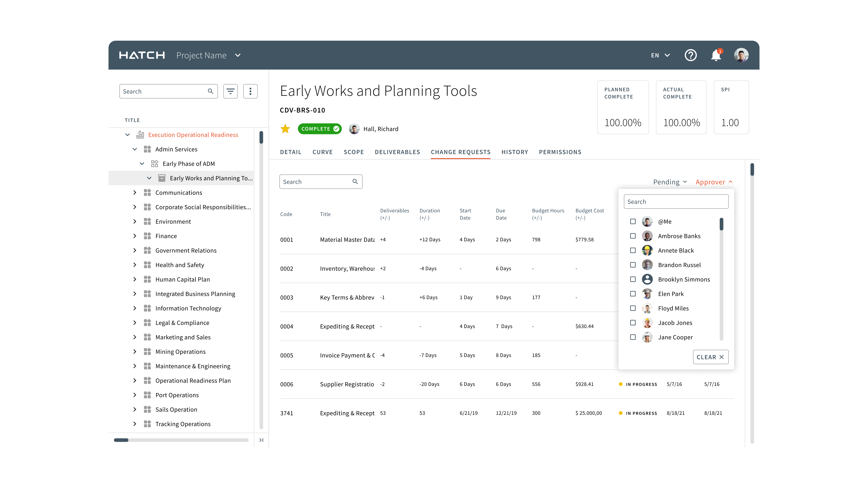Toggle the yellow favorite star
Viewport: 868px width, 488px height.
285,129
